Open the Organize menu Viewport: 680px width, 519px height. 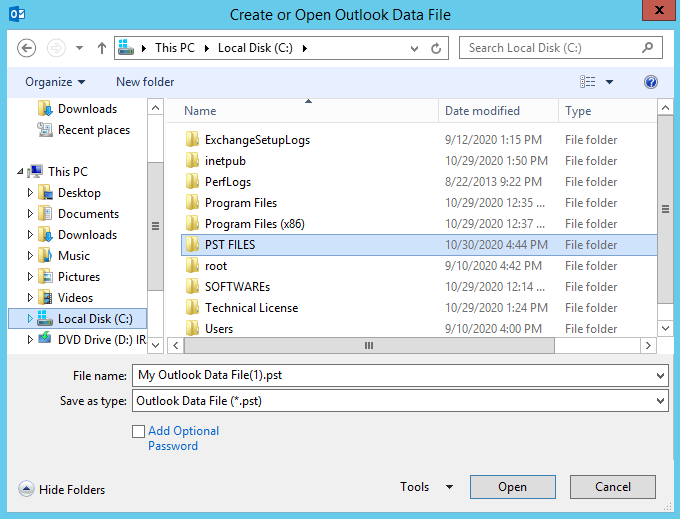55,82
